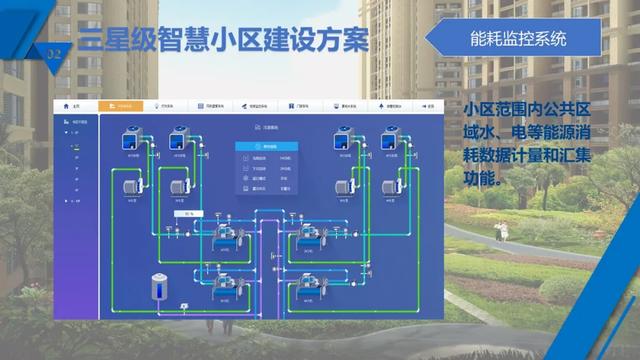
Task: Click the upper-left chiller unit
Action: pyautogui.click(x=227, y=237)
